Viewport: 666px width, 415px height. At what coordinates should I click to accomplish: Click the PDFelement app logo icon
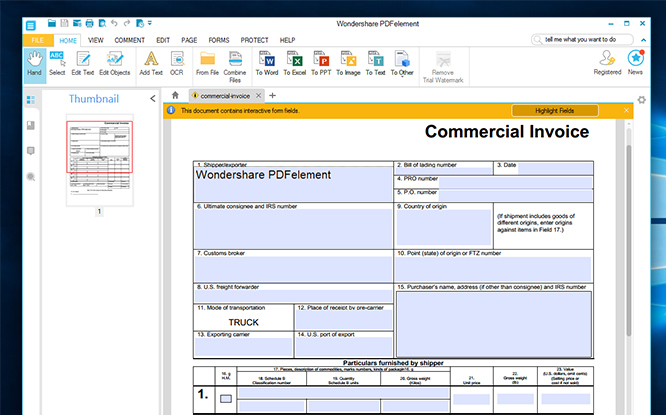coord(31,25)
